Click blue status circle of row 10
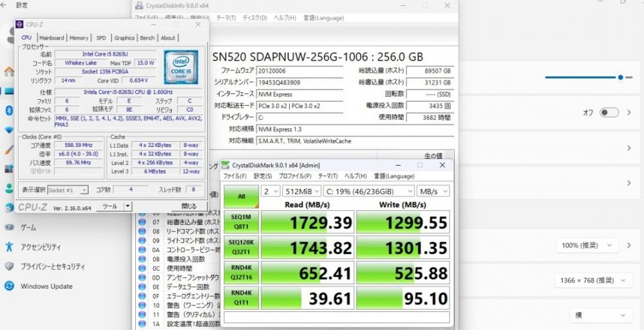Image resolution: width=644 pixels, height=330 pixels. tap(142, 306)
